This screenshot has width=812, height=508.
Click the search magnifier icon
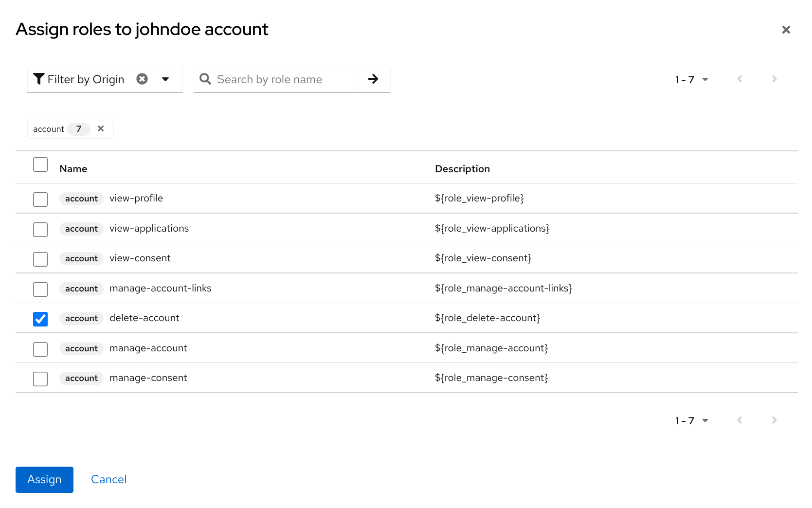point(205,79)
